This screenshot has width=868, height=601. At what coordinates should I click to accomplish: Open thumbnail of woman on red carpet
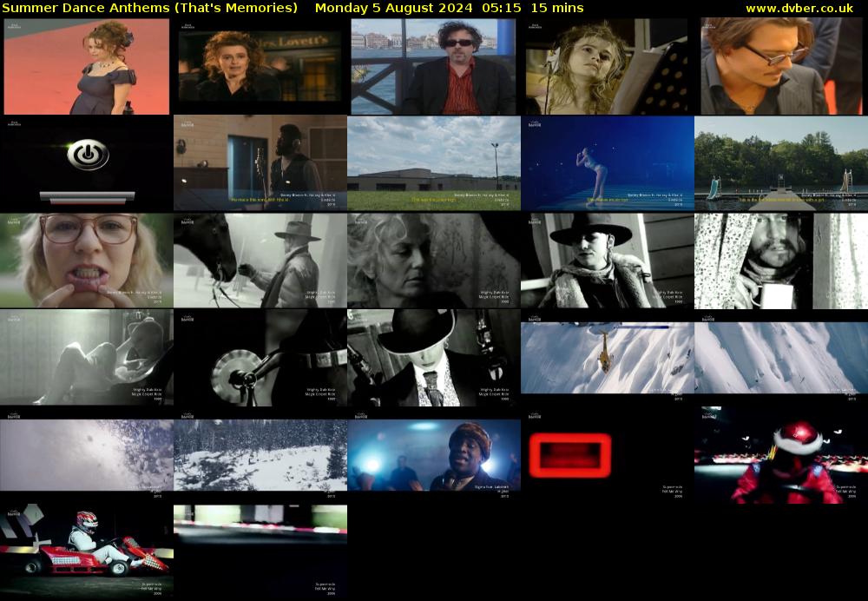(86, 67)
